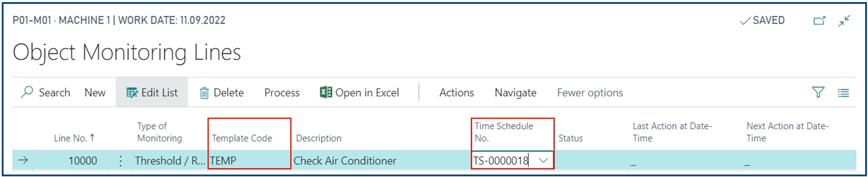
Task: Click the Edit List icon
Action: [x=132, y=93]
